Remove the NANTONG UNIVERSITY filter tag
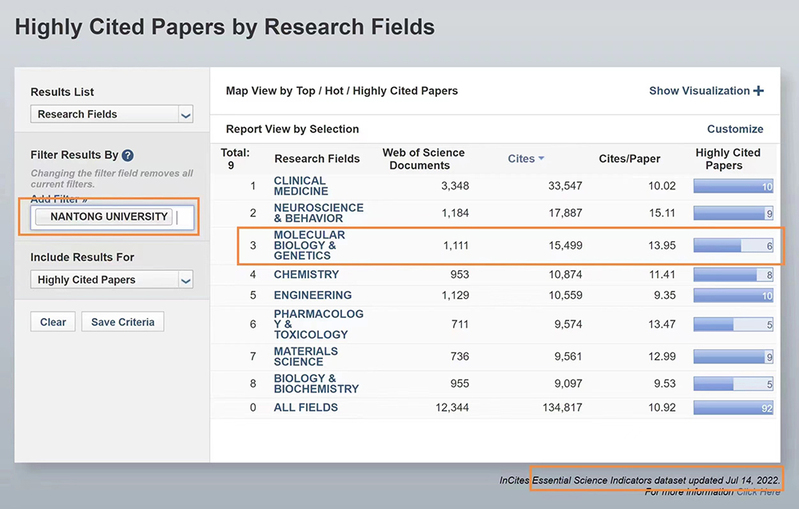Screen dimensions: 799x509 pyautogui.click(x=42, y=217)
